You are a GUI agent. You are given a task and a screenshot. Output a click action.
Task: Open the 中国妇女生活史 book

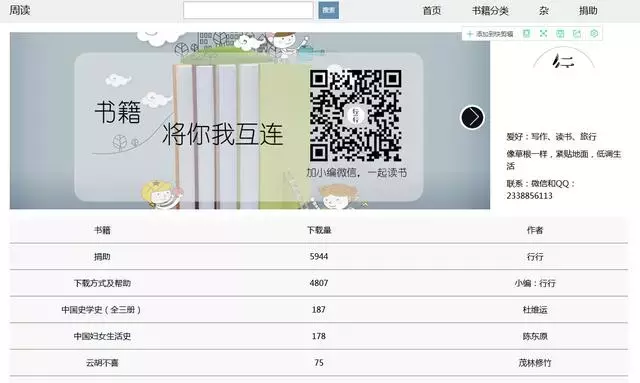click(102, 336)
